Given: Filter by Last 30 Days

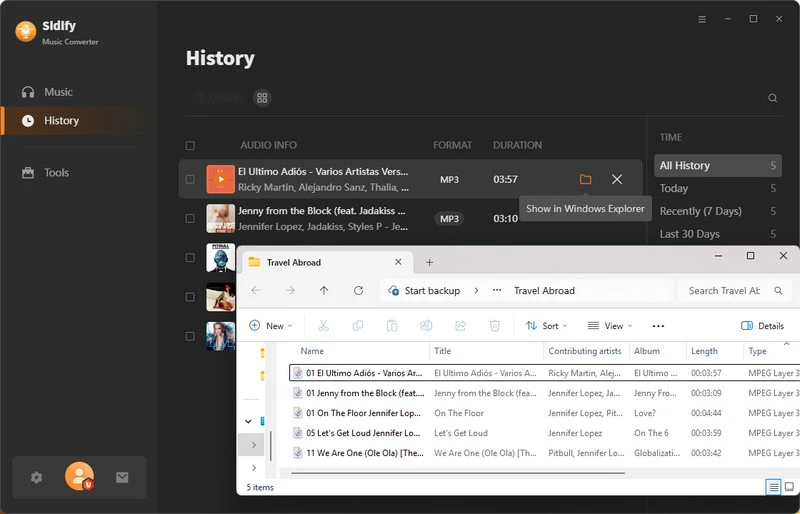Looking at the screenshot, I should (717, 234).
